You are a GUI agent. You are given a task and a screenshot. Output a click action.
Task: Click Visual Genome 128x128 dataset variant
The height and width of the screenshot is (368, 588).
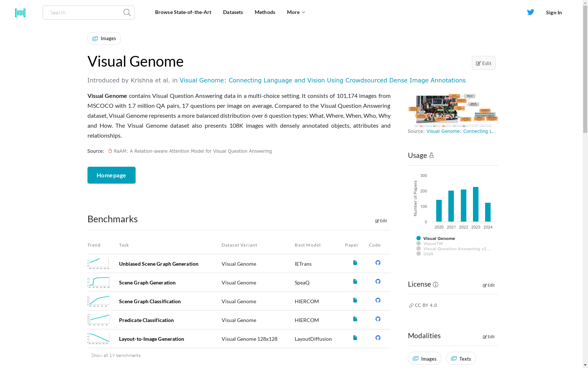pos(250,339)
